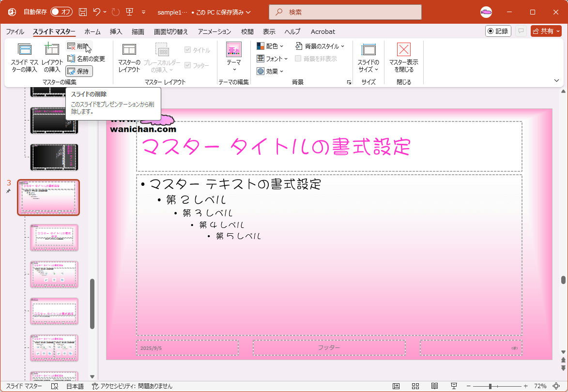Click the 記録 button near the ribbon

tap(499, 31)
